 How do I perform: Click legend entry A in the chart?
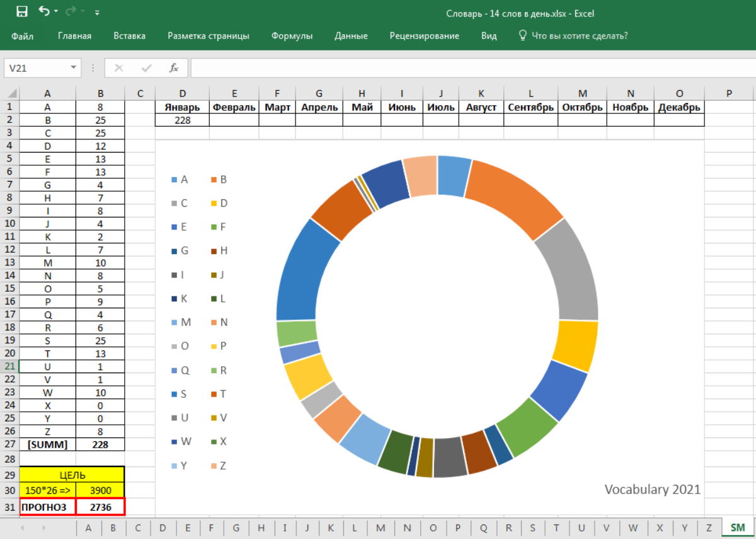click(180, 180)
